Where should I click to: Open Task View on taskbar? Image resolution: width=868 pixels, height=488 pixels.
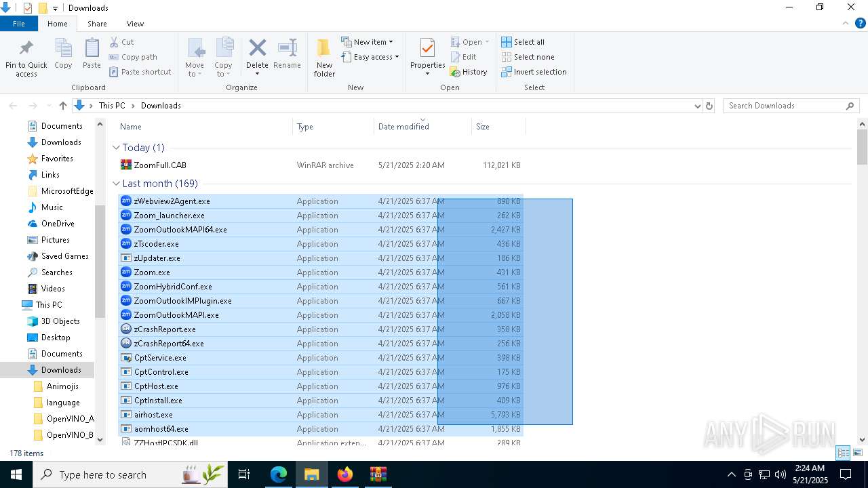pos(244,474)
